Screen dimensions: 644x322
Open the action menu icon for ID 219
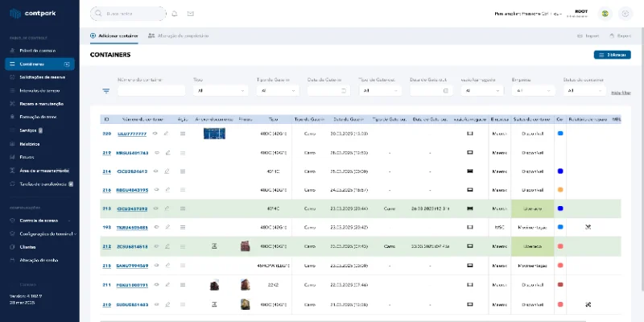click(x=183, y=152)
